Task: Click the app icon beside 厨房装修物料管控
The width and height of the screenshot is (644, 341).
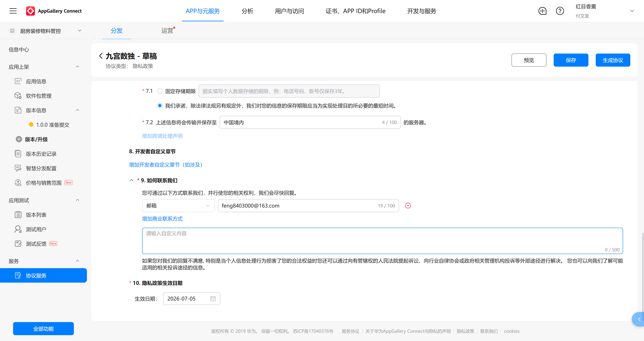Action: coord(12,31)
